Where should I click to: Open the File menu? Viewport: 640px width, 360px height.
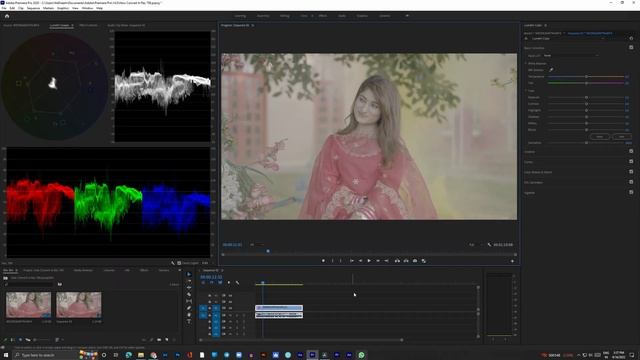[4, 8]
